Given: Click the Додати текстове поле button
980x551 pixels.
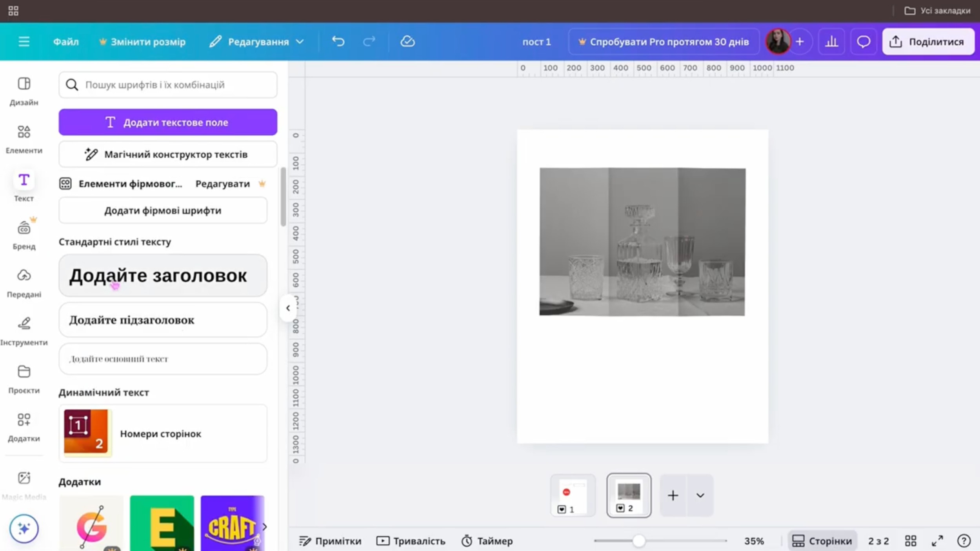Looking at the screenshot, I should tap(168, 122).
